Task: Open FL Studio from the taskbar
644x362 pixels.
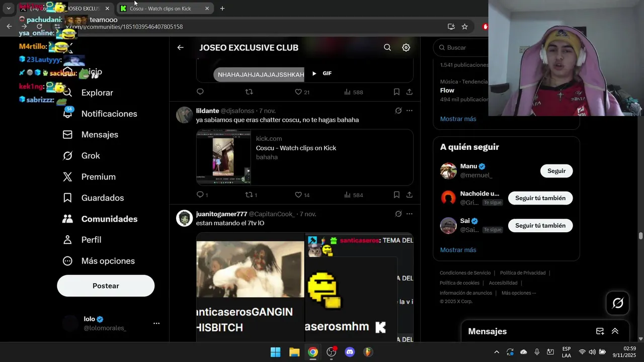Action: [x=369, y=352]
